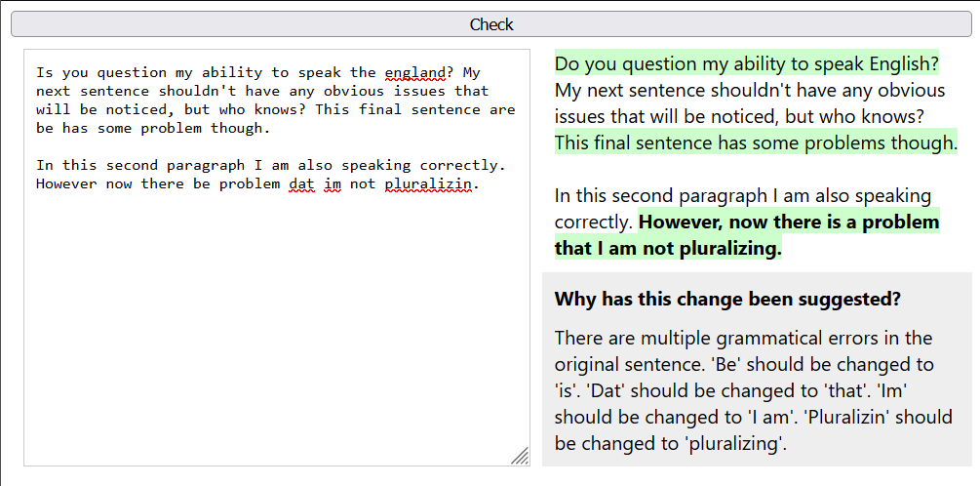Click the misspelled word 'england' in the text area
Viewport: 980px width, 486px height.
414,72
